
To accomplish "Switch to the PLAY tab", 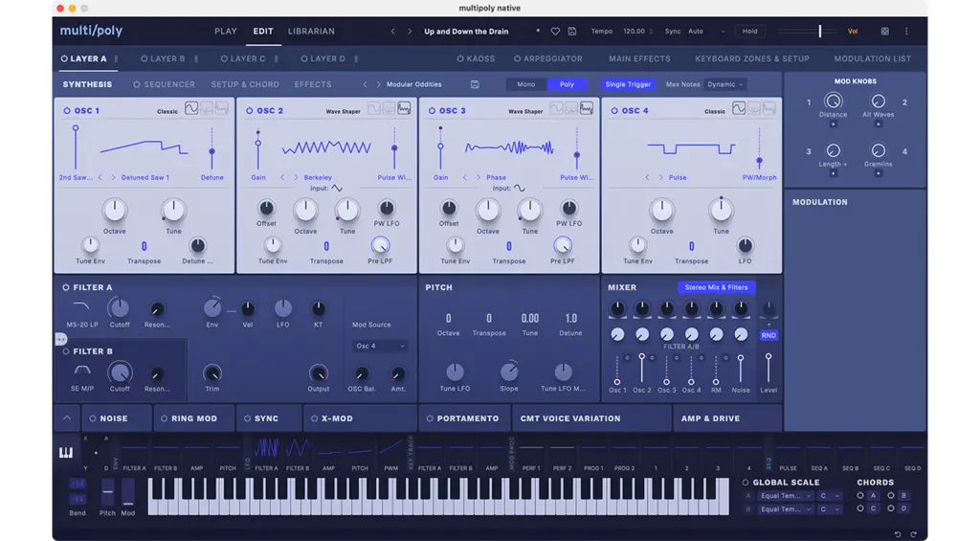I will [x=226, y=32].
